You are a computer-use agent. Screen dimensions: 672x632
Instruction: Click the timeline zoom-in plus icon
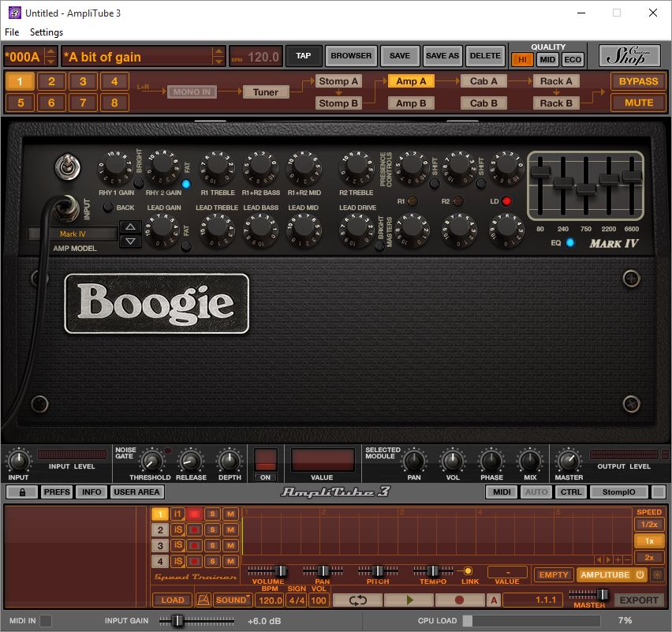(618, 559)
